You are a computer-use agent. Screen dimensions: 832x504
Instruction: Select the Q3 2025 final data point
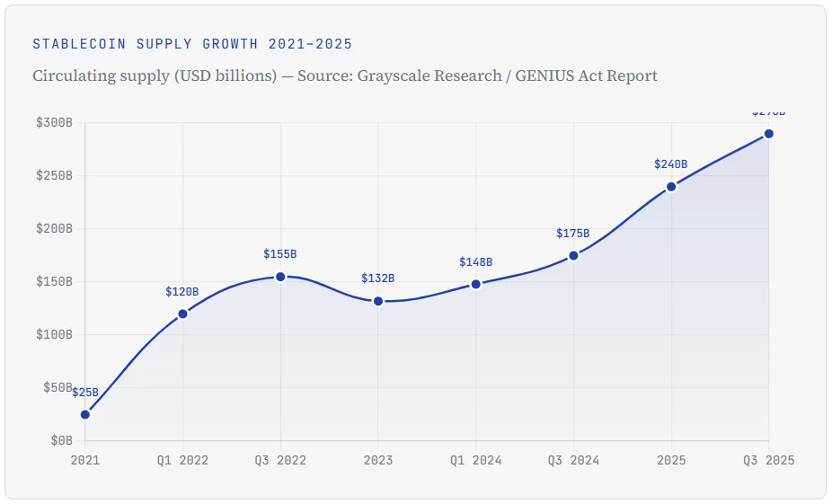769,134
